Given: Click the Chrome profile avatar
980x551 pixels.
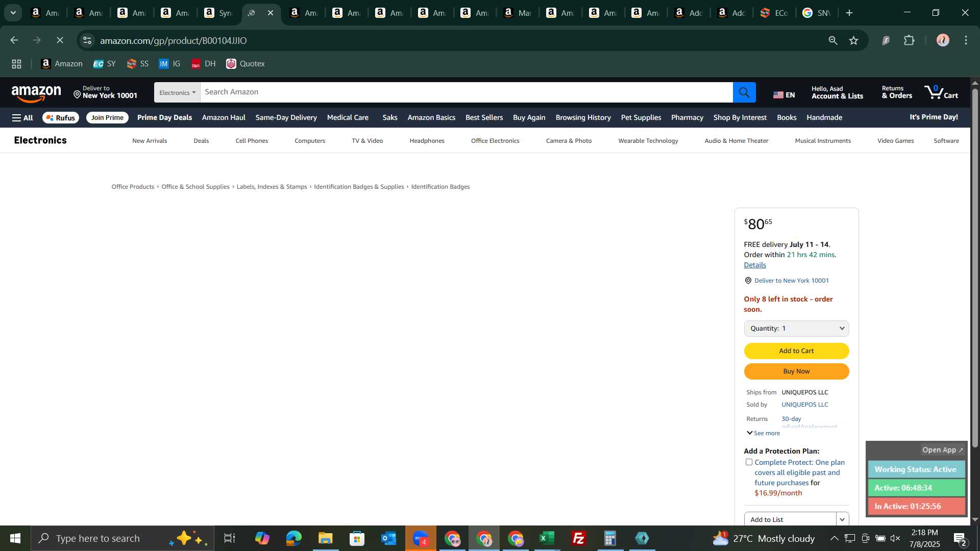Looking at the screenshot, I should [942, 40].
